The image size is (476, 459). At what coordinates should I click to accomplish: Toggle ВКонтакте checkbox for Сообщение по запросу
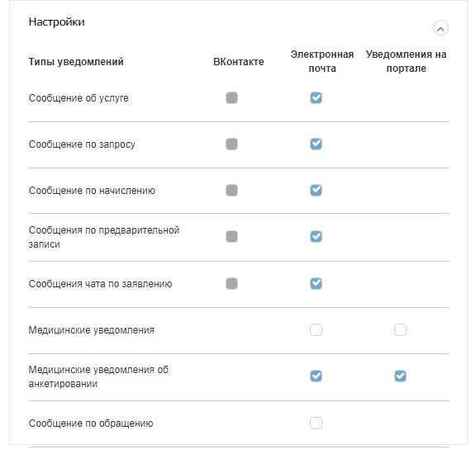click(x=231, y=144)
